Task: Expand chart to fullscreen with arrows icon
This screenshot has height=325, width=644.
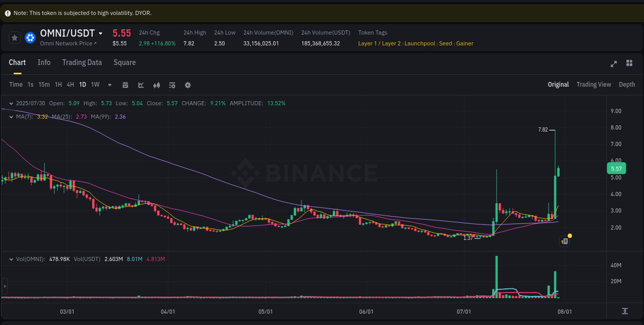Action: point(614,64)
